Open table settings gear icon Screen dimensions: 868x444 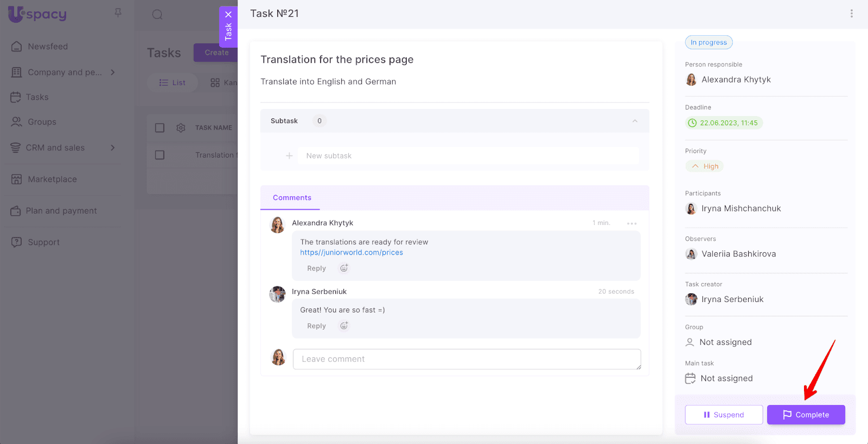pyautogui.click(x=181, y=128)
